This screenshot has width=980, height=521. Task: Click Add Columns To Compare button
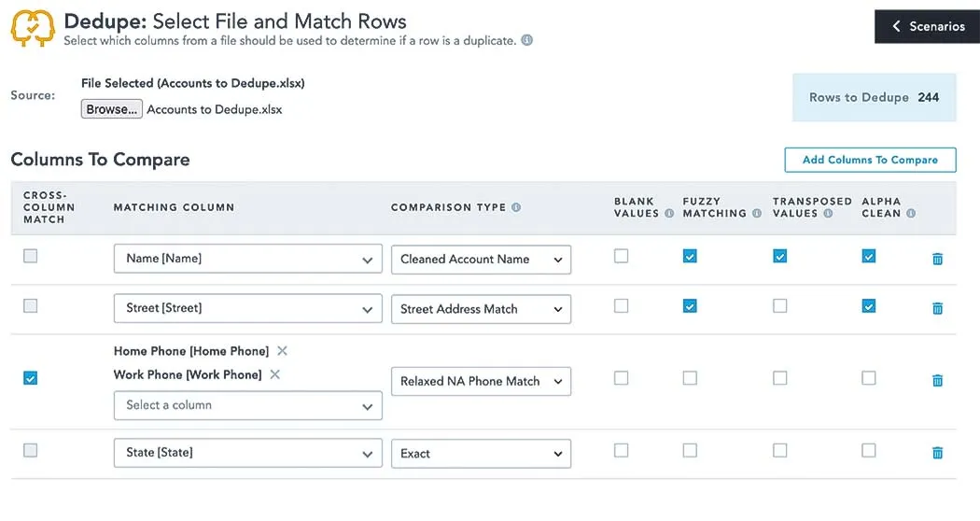pyautogui.click(x=870, y=160)
